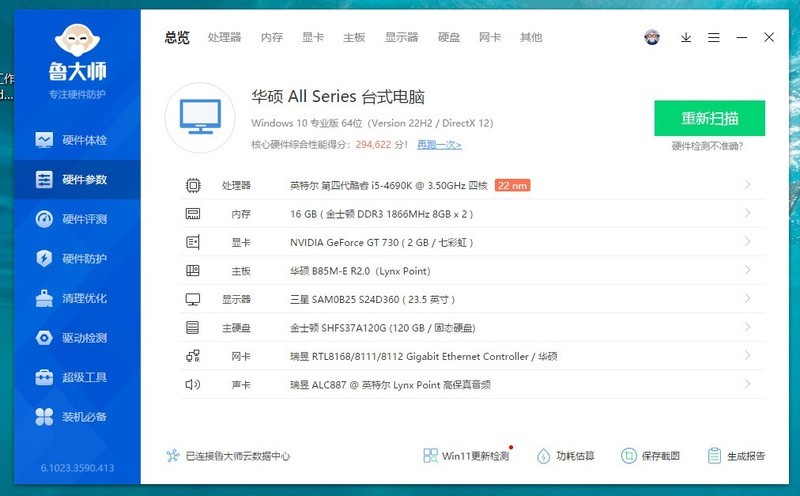Open 驱动检测 icon in sidebar
This screenshot has width=800, height=496.
[44, 338]
